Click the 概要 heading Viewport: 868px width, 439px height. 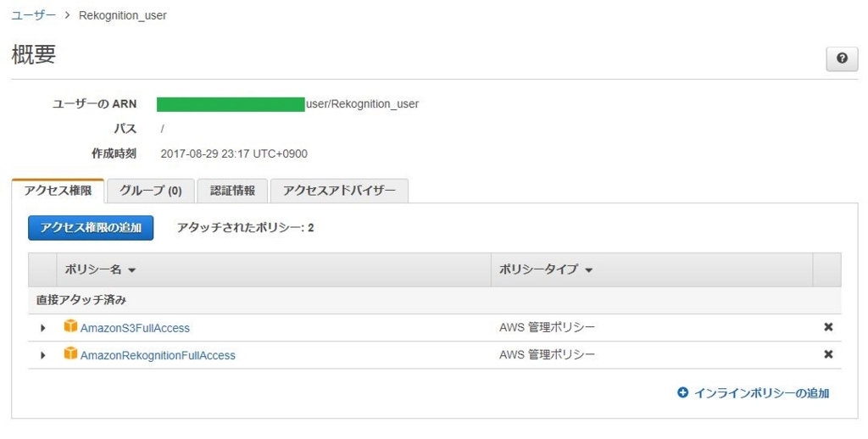[34, 54]
